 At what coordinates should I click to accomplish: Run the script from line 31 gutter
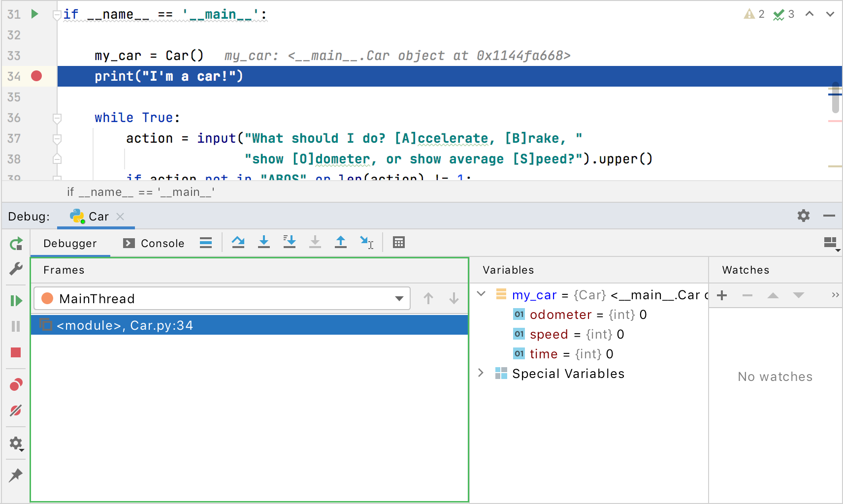pos(34,14)
